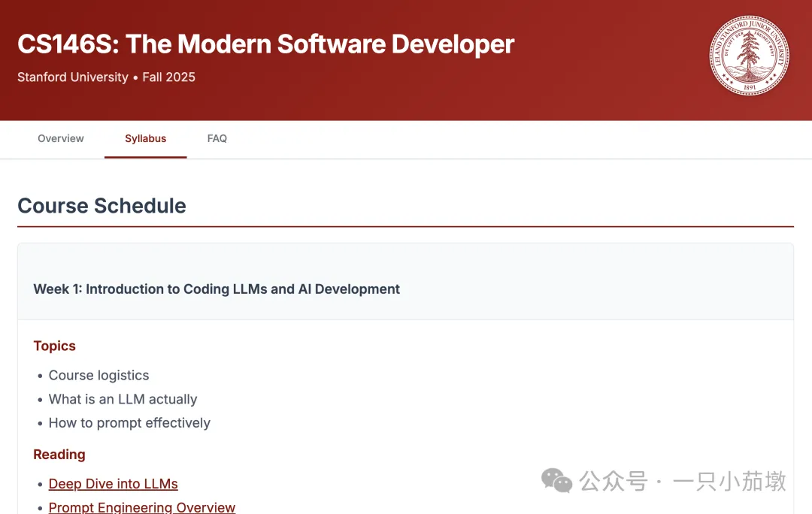Click the What is an LLM actually item
The image size is (812, 514).
click(123, 399)
